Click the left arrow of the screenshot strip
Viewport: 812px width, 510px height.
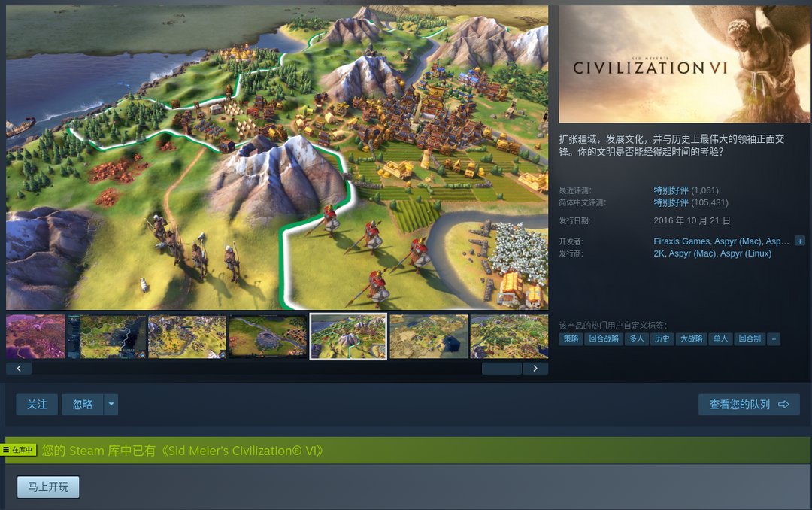point(19,369)
